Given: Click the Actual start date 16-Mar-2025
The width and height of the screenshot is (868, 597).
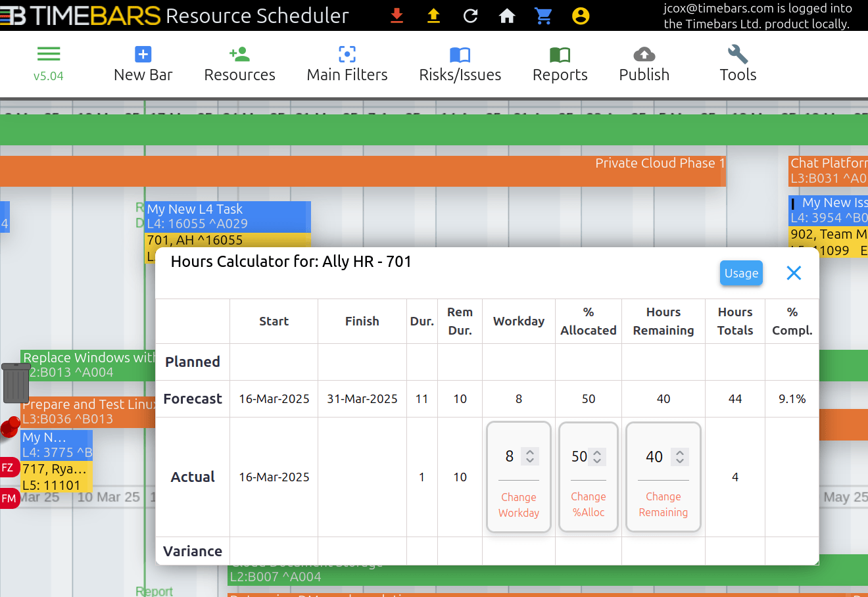Looking at the screenshot, I should coord(274,477).
